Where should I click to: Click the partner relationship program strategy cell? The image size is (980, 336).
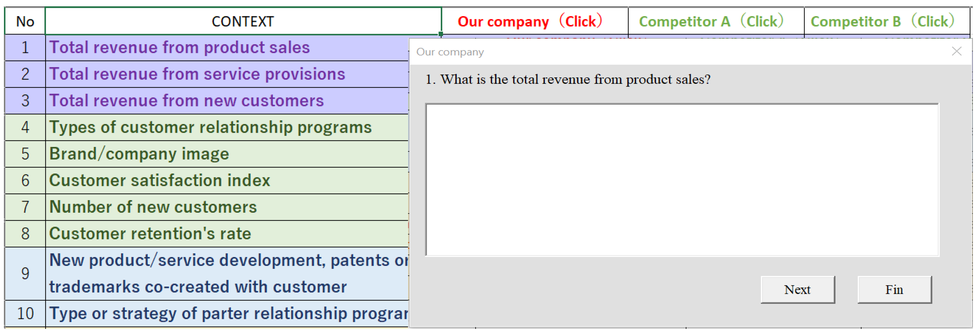coord(228,314)
